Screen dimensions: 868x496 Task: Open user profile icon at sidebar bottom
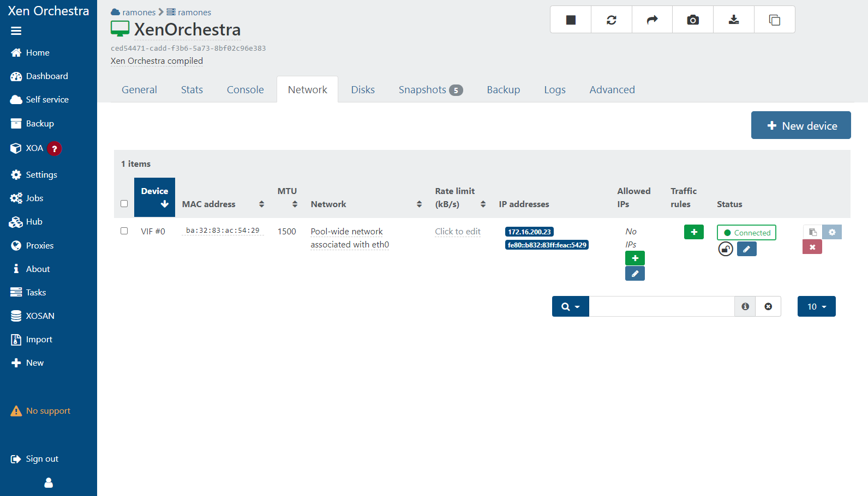(49, 482)
